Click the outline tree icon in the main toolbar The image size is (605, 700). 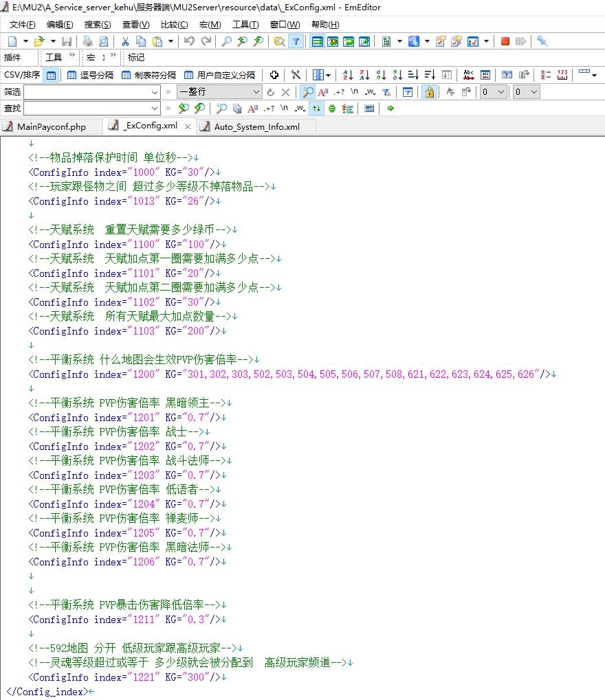[x=386, y=41]
